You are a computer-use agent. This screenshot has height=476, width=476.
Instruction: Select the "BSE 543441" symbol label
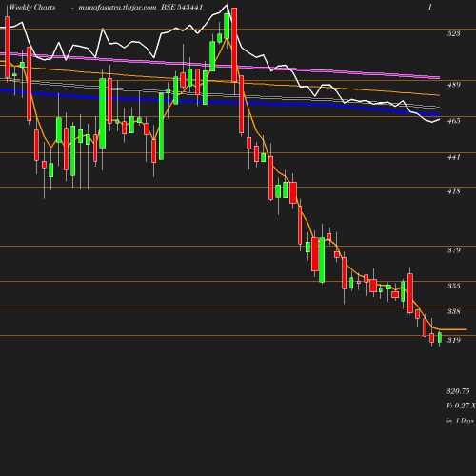pyautogui.click(x=182, y=8)
